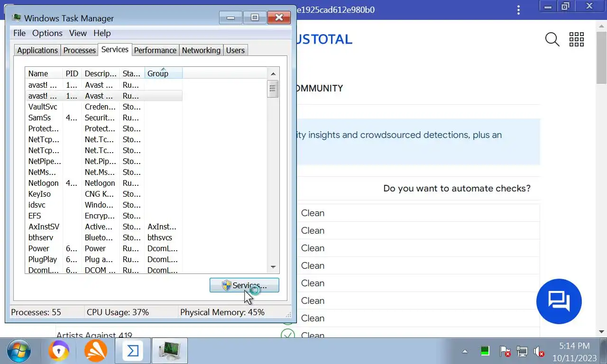Open the Action Center flag icon
This screenshot has width=607, height=364.
coord(505,352)
